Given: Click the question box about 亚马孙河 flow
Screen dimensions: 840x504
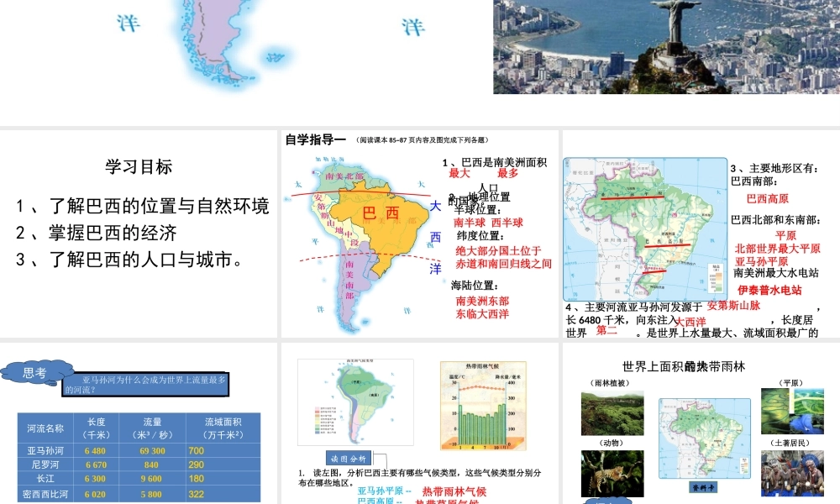Looking at the screenshot, I should 145,384.
